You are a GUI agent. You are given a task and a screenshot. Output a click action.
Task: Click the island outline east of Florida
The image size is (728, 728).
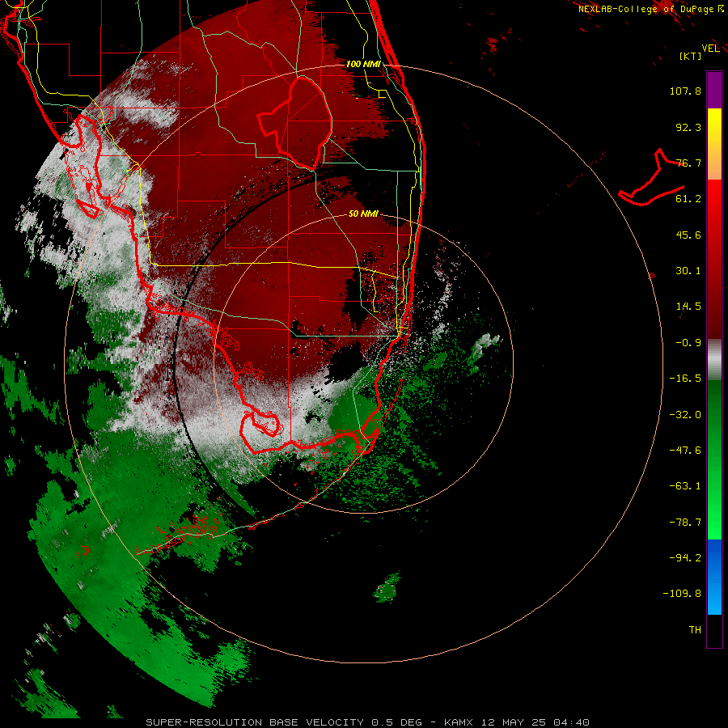(x=652, y=177)
